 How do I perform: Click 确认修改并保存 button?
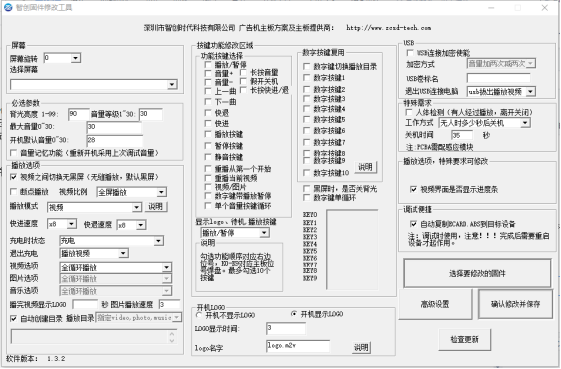click(515, 304)
